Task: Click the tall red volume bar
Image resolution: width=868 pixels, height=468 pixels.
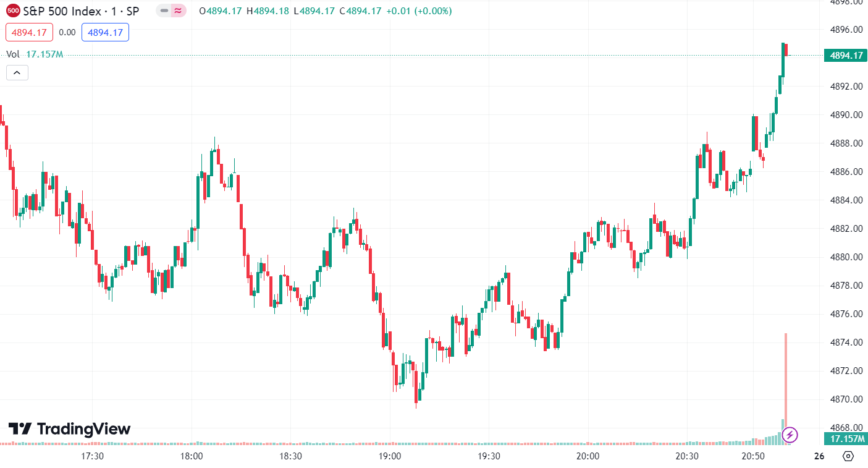Action: tap(786, 383)
